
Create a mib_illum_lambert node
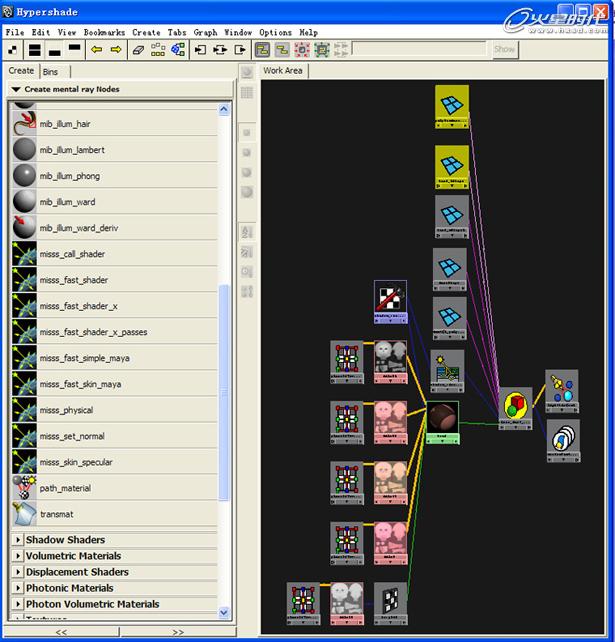coord(115,150)
